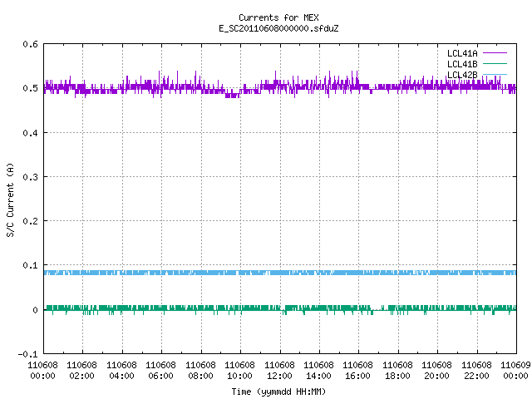Click the 0.4 y-axis tick value
This screenshot has height=399, width=532.
(30, 133)
